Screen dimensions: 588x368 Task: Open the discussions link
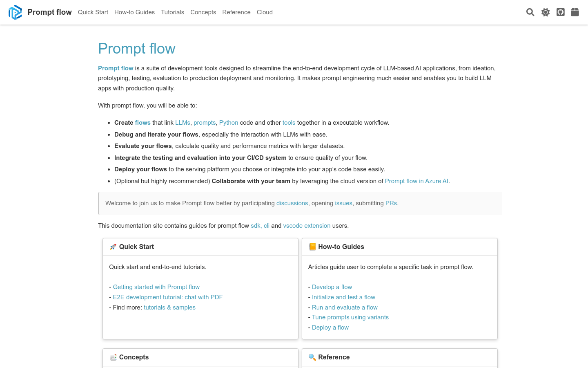coord(292,203)
